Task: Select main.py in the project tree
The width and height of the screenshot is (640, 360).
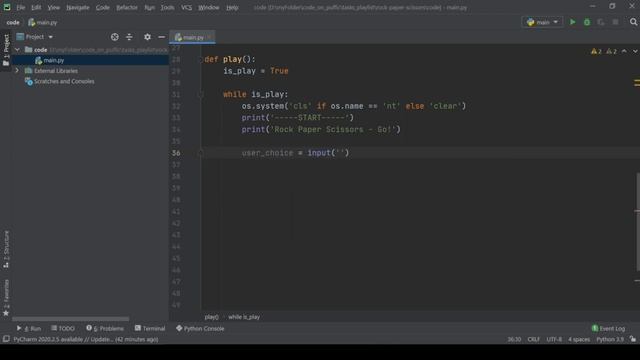Action: pyautogui.click(x=53, y=60)
